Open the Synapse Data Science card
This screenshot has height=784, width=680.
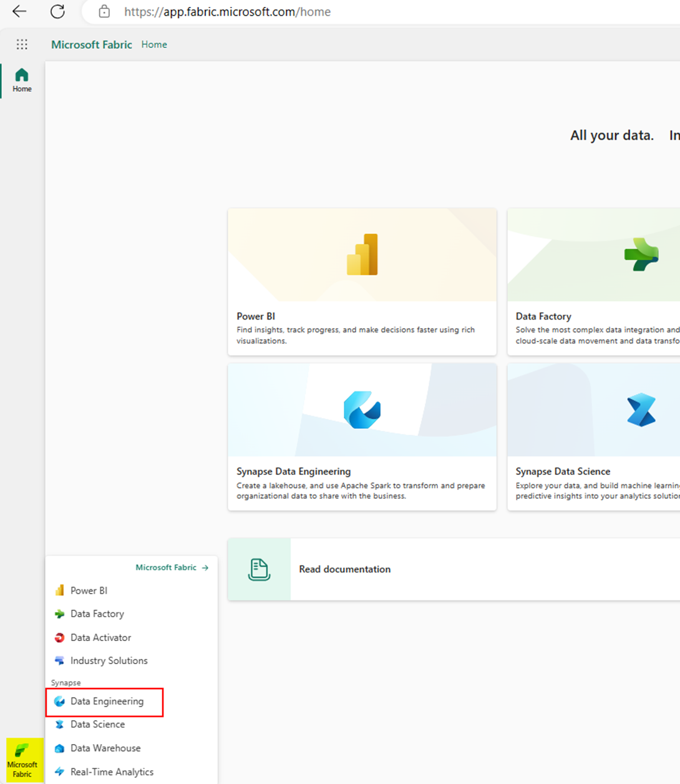click(x=594, y=437)
